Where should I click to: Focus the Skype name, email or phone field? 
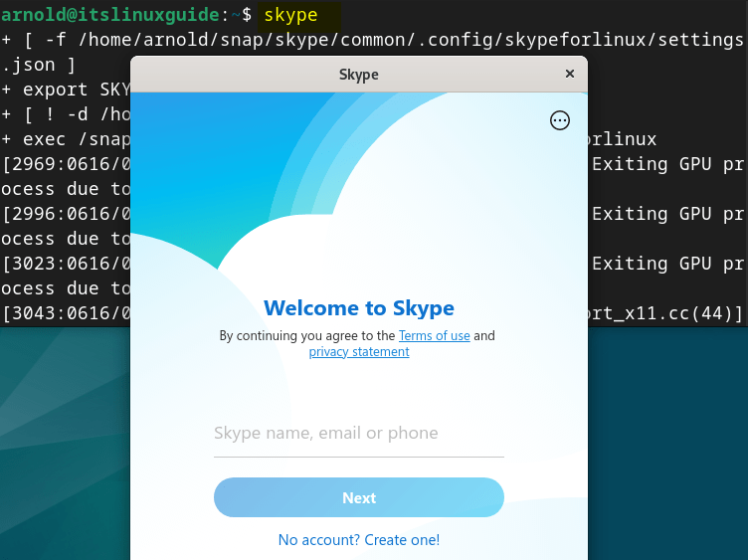tap(359, 433)
